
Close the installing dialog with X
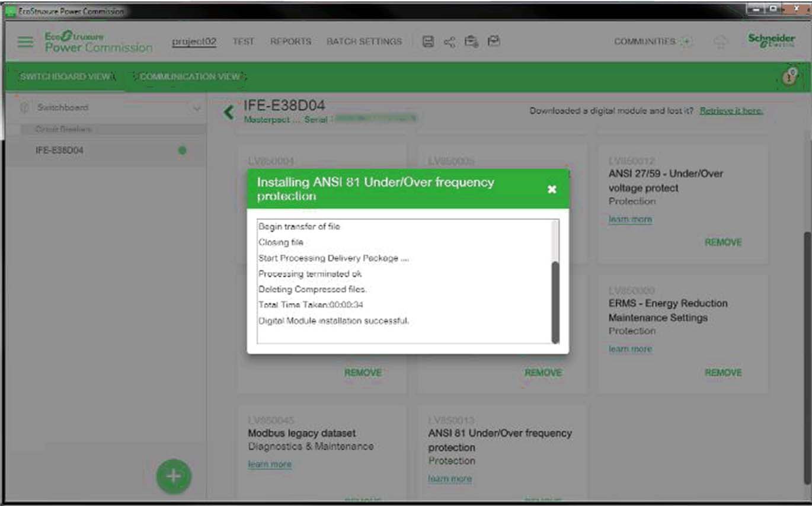(552, 189)
